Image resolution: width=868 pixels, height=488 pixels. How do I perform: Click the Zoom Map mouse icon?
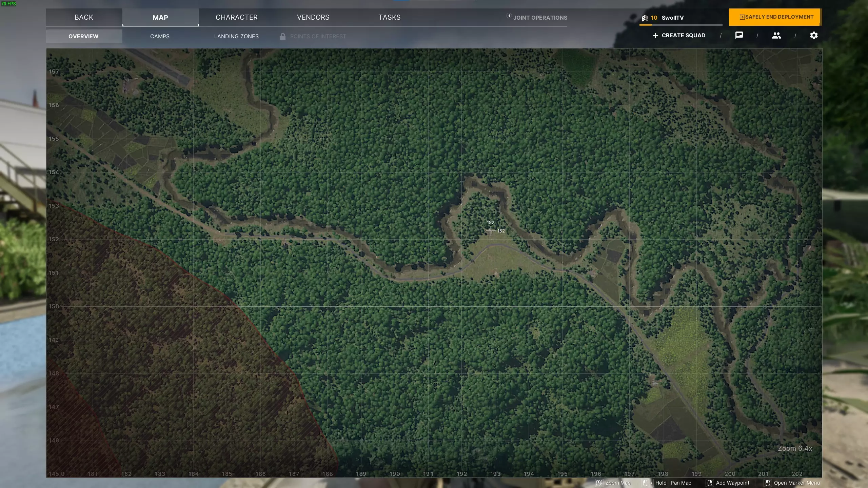pos(599,483)
